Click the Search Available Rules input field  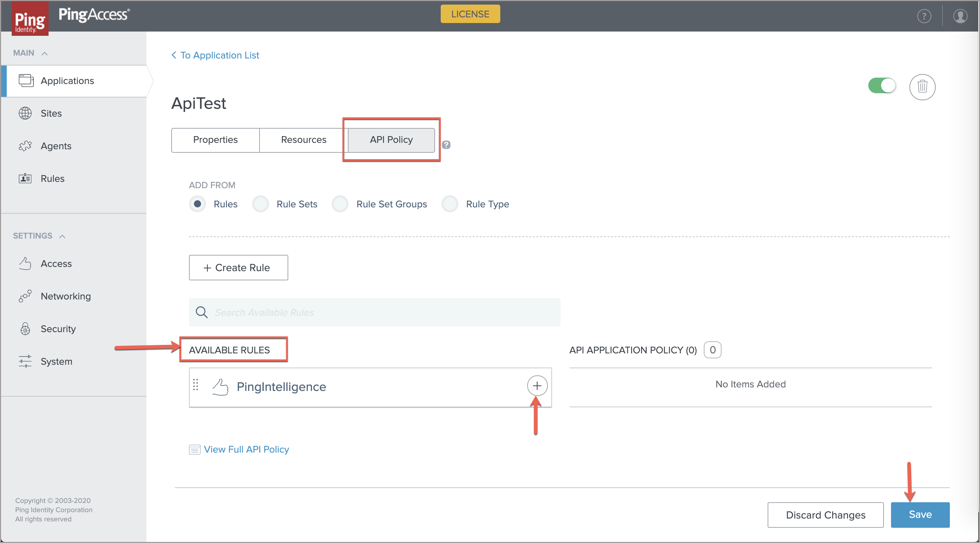point(374,312)
